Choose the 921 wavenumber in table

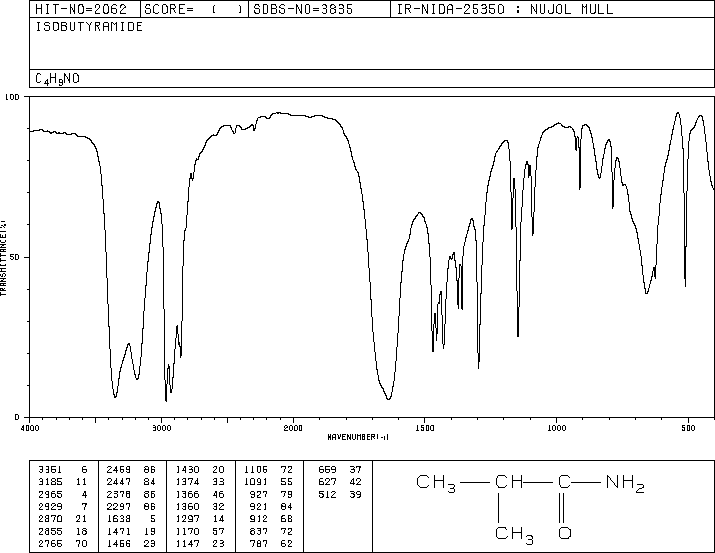pyautogui.click(x=259, y=506)
